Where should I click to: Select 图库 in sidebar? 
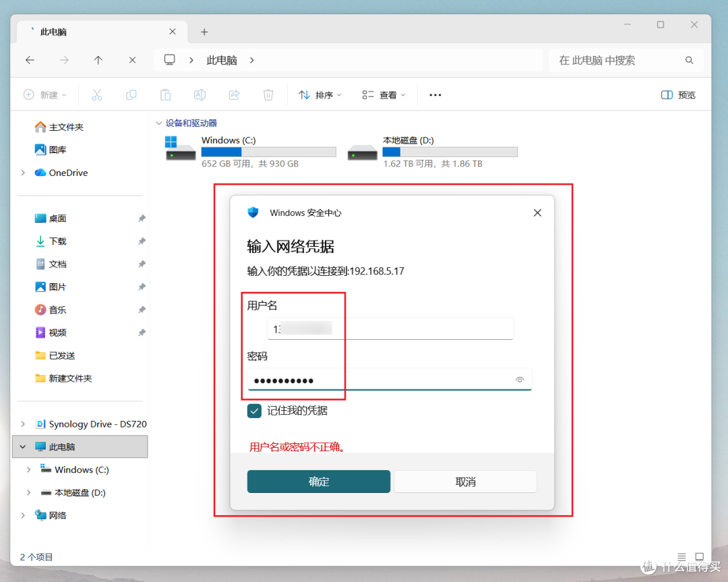pyautogui.click(x=51, y=150)
